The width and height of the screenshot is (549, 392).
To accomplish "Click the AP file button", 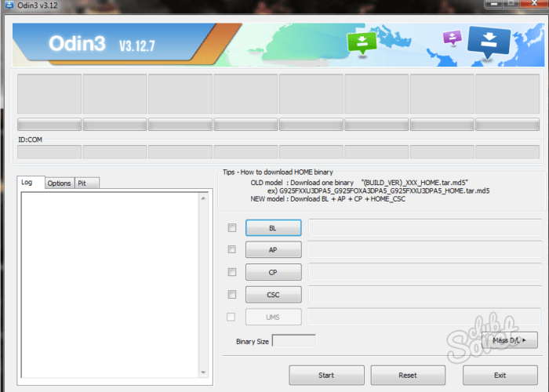I will [273, 249].
